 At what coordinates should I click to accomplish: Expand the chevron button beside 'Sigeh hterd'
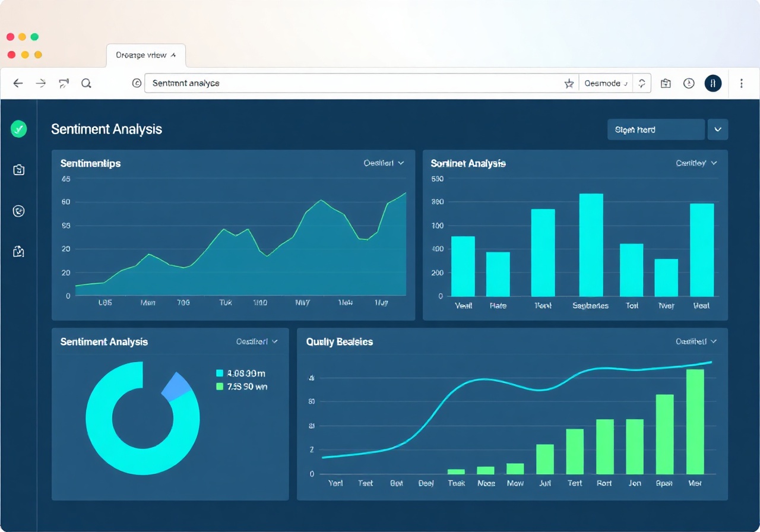click(x=718, y=129)
